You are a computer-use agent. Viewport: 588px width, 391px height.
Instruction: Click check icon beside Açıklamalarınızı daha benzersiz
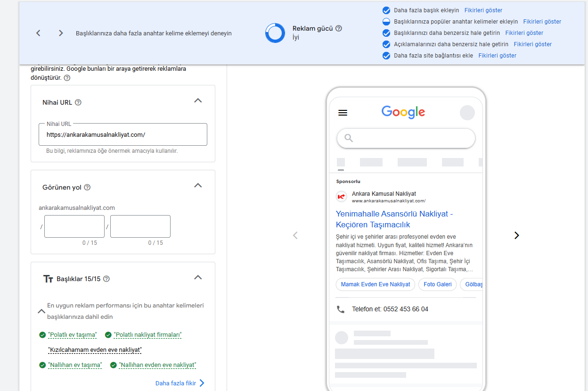[x=386, y=44]
